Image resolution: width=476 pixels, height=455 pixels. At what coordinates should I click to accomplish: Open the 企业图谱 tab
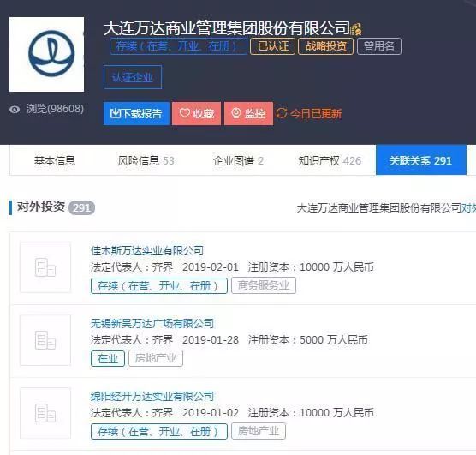238,160
